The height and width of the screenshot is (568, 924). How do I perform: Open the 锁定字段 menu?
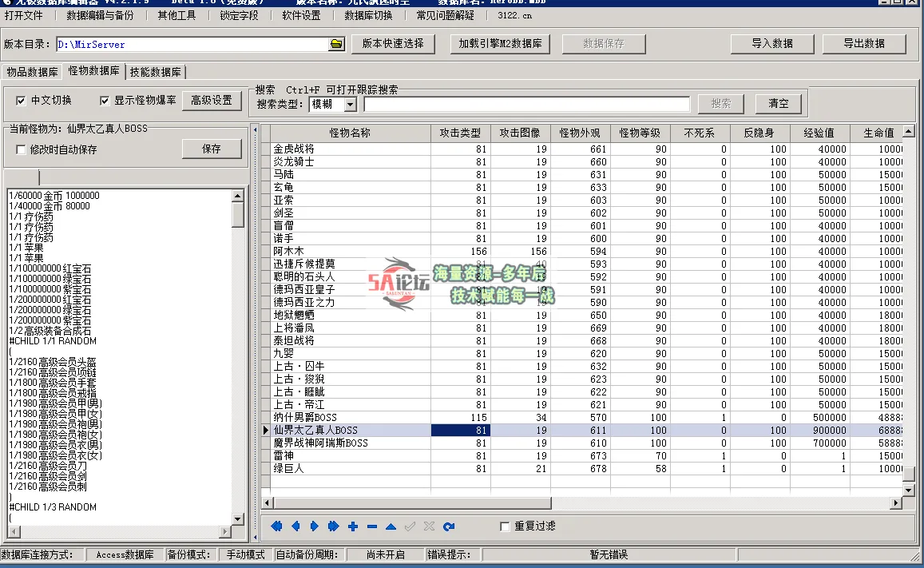point(239,15)
